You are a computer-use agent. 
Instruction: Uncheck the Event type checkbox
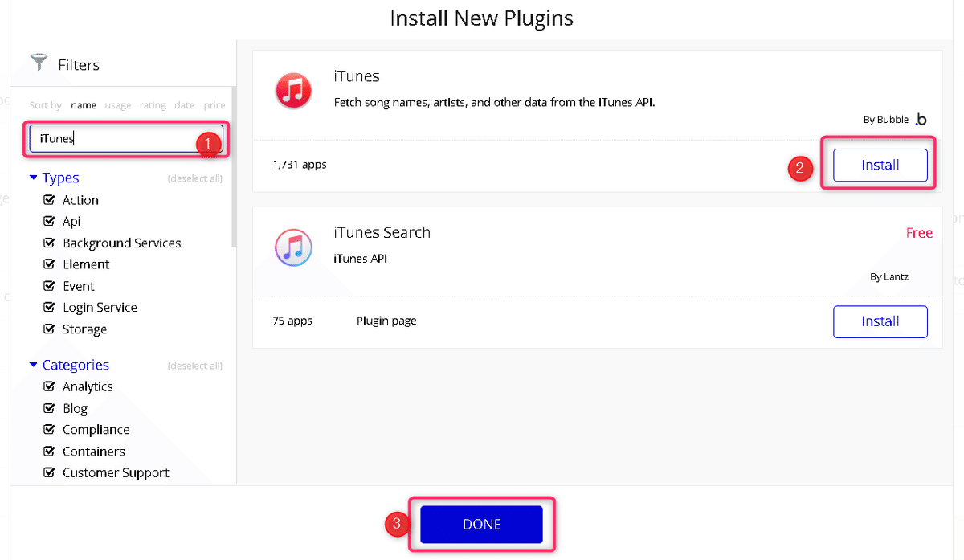pos(49,285)
